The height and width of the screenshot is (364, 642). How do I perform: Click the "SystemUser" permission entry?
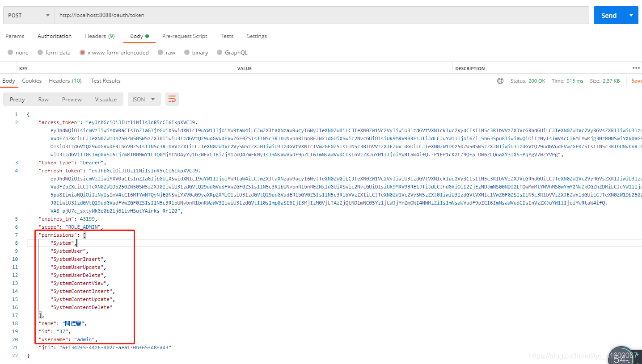[x=68, y=251]
